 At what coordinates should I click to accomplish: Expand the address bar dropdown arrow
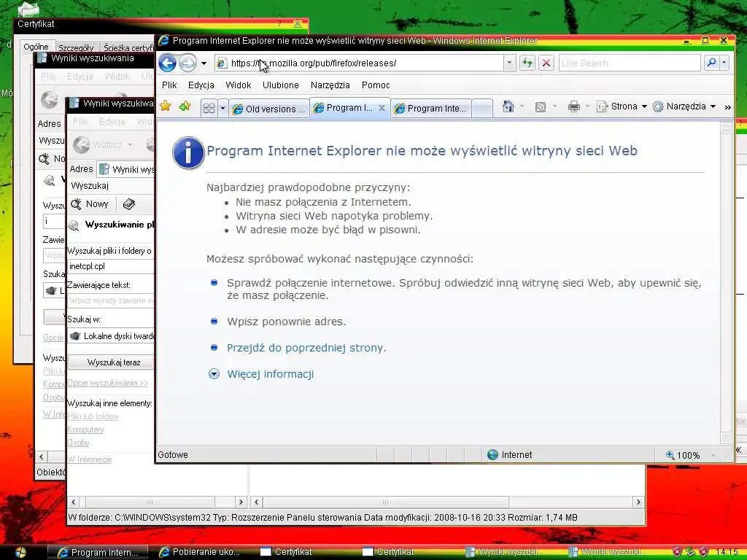[509, 63]
